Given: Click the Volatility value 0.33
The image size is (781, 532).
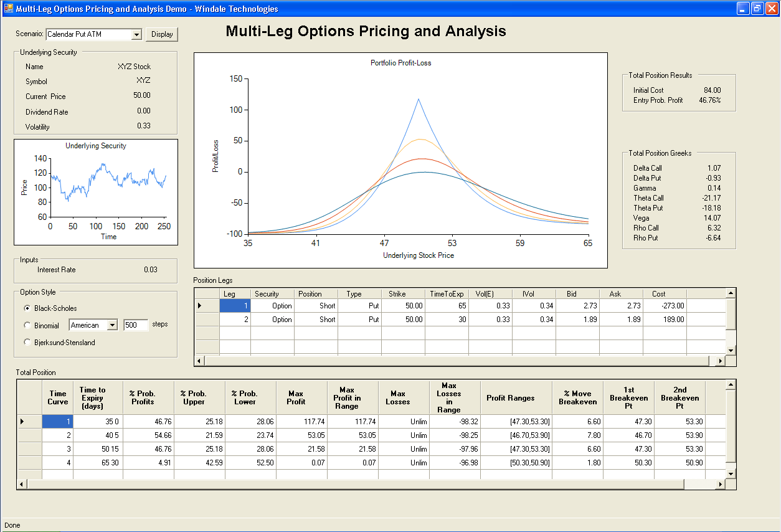Looking at the screenshot, I should point(144,126).
